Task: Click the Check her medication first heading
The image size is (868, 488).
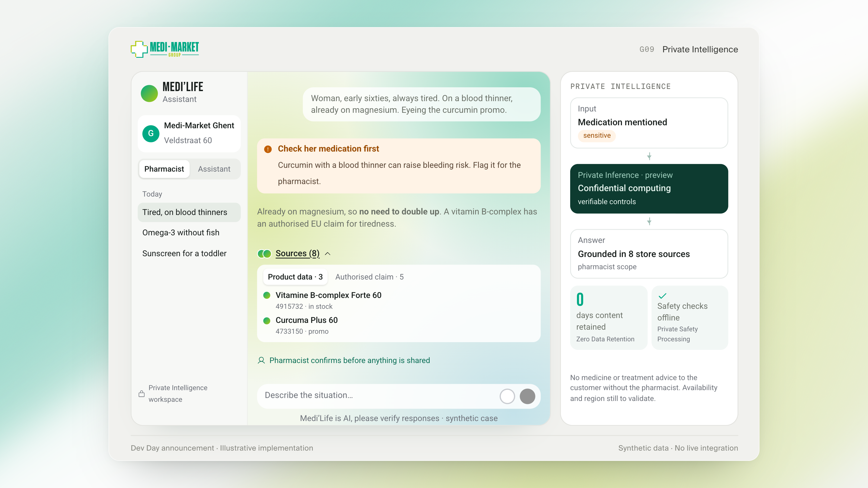Action: pyautogui.click(x=328, y=149)
